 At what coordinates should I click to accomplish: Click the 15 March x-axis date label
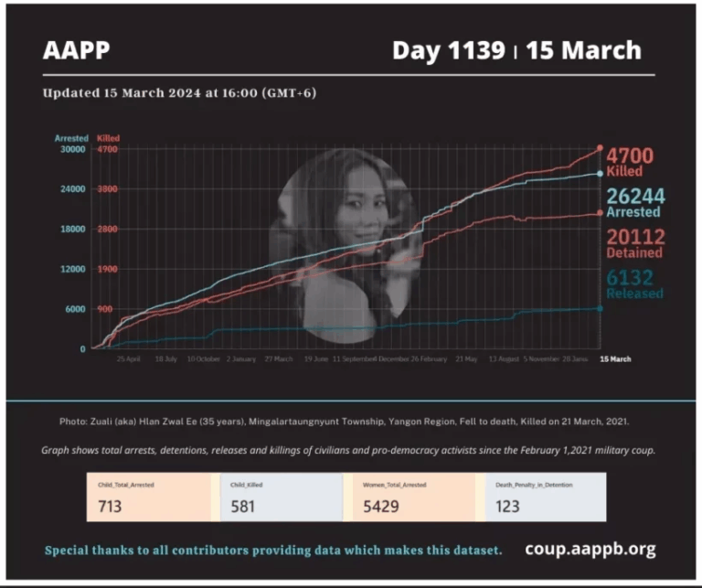(614, 359)
